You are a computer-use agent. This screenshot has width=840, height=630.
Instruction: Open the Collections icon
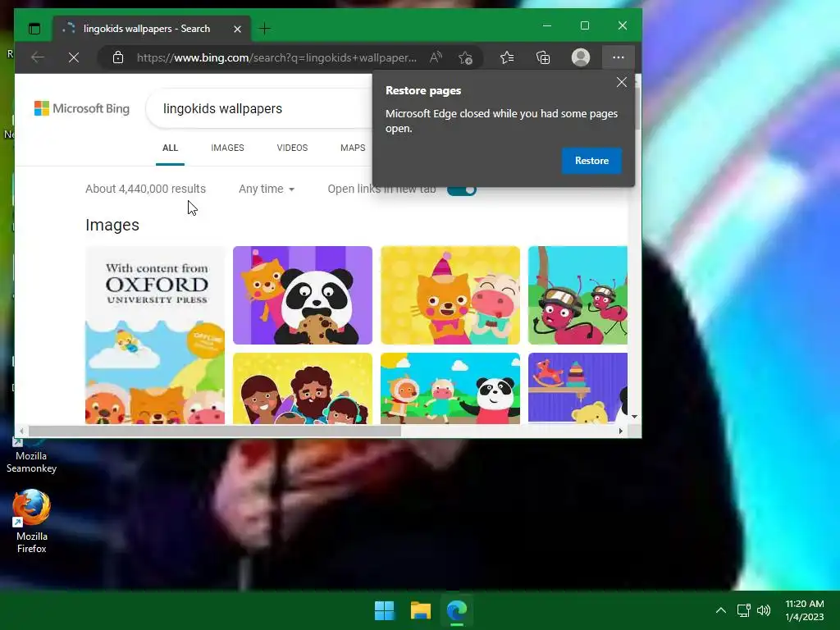tap(543, 57)
